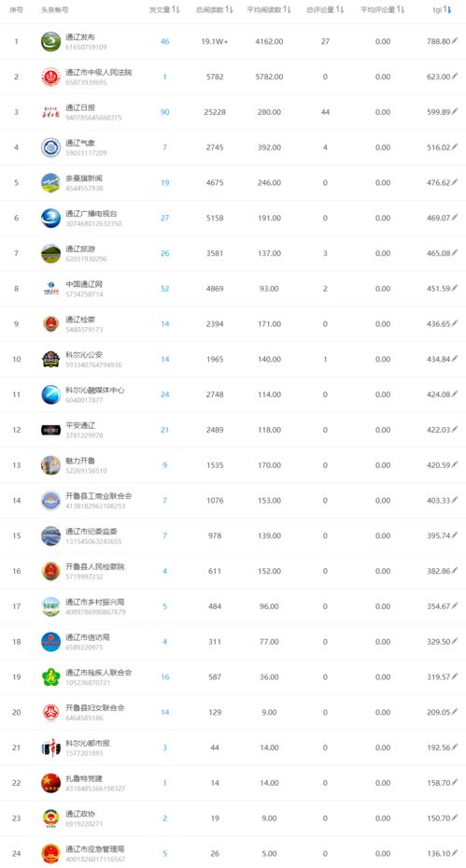The height and width of the screenshot is (868, 466).
Task: Click 开鲁县妇女联合会 logo icon
Action: pos(51,713)
